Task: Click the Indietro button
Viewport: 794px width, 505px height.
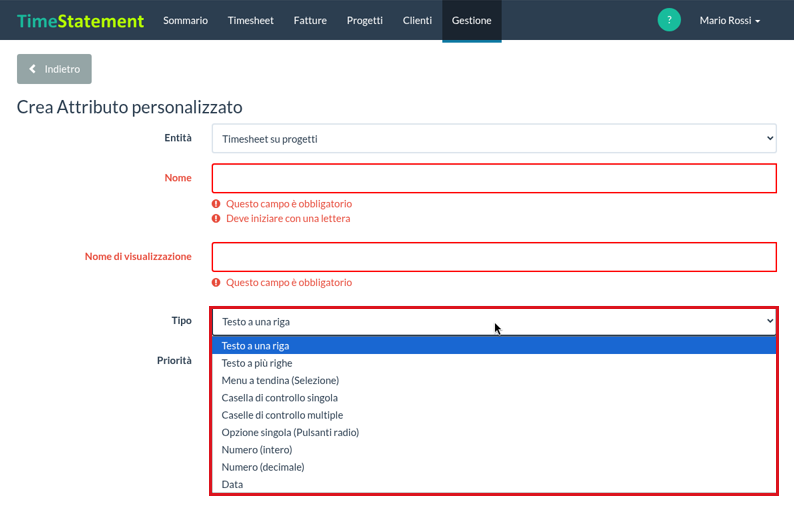Action: [x=54, y=69]
